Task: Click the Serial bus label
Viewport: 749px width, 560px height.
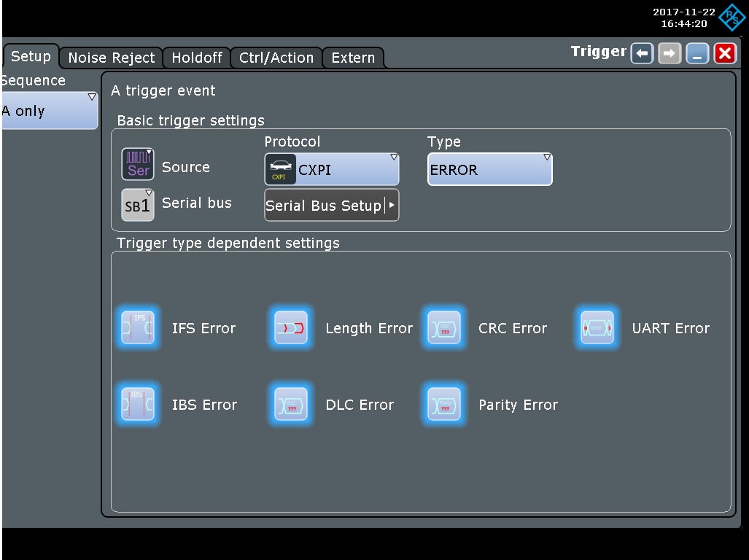Action: [197, 203]
